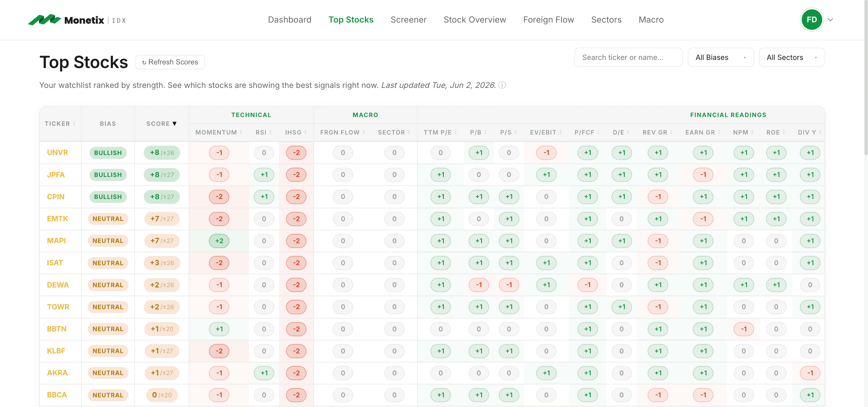868x407 pixels.
Task: Sort by SECTOR column
Action: pos(394,132)
